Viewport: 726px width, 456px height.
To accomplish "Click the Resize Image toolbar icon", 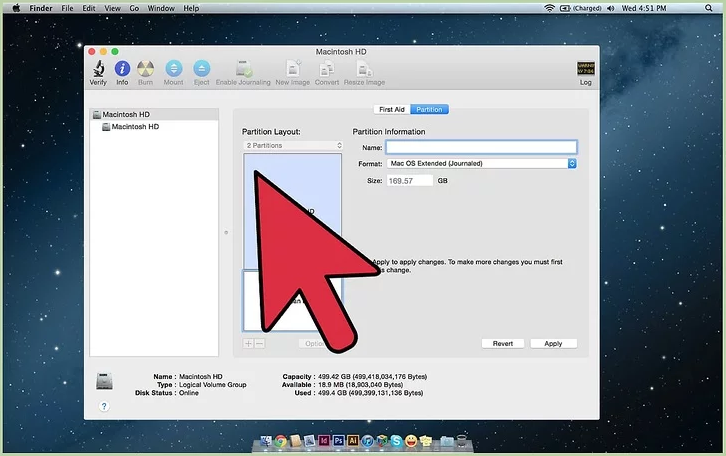I will click(x=364, y=69).
